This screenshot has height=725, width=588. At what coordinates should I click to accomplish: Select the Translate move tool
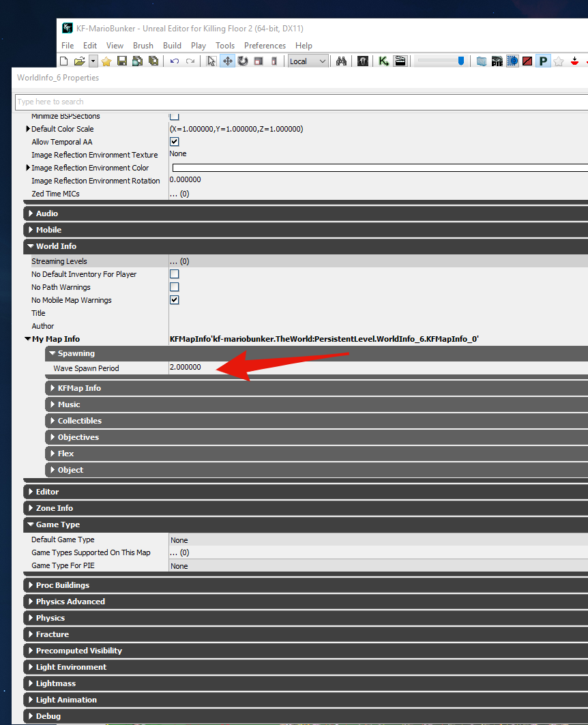click(x=227, y=61)
